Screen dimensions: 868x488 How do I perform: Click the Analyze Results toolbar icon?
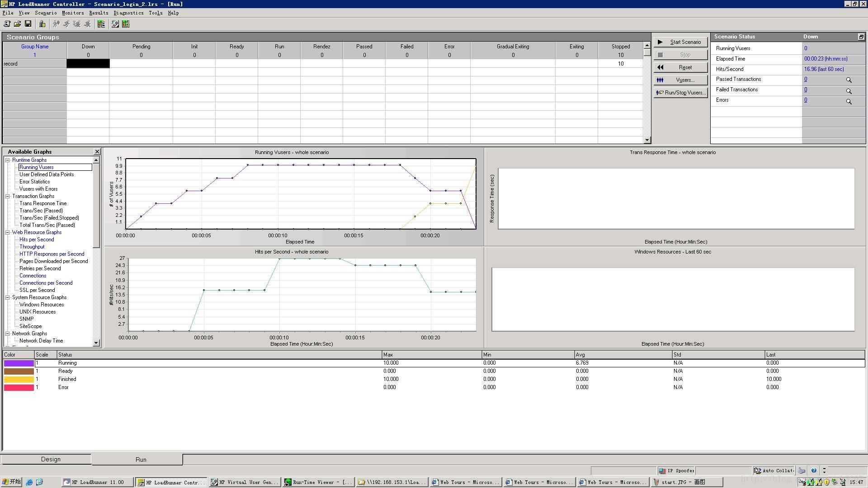click(101, 24)
